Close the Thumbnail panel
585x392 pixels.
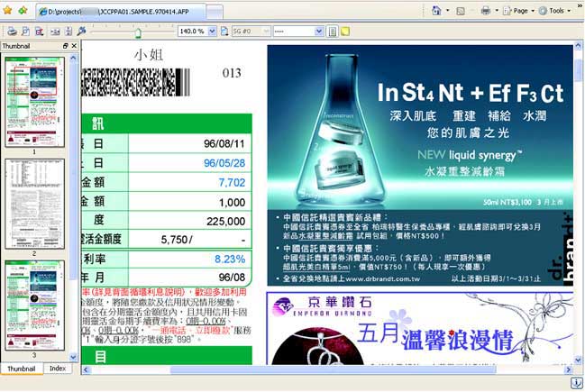(x=74, y=45)
